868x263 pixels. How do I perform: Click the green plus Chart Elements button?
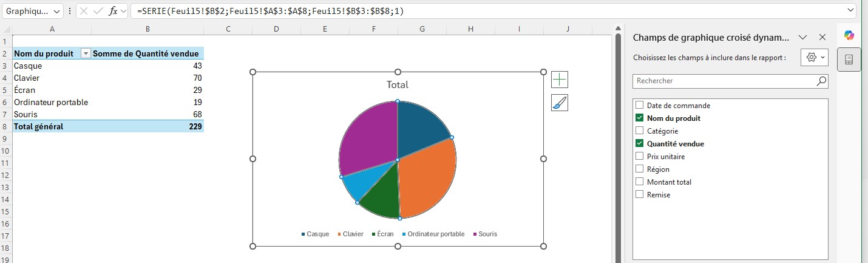[x=559, y=80]
